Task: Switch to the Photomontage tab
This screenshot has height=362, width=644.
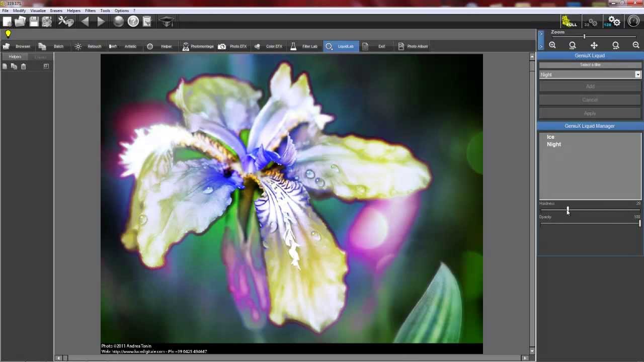Action: point(198,46)
